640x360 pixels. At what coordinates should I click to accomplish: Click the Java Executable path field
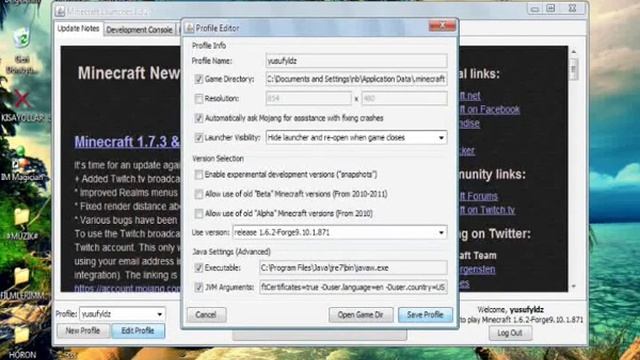[353, 268]
